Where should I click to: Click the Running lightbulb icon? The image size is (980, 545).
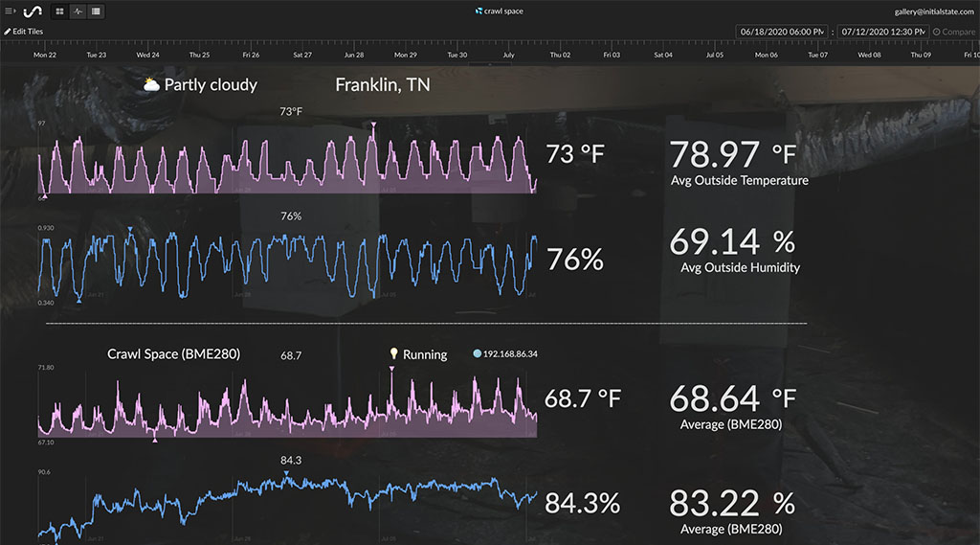pyautogui.click(x=392, y=354)
